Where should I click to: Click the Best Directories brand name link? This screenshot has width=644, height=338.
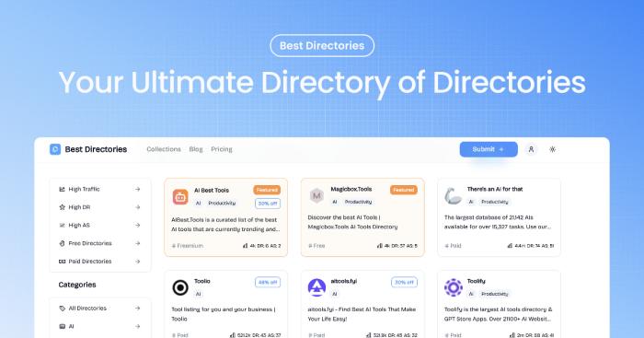point(96,149)
